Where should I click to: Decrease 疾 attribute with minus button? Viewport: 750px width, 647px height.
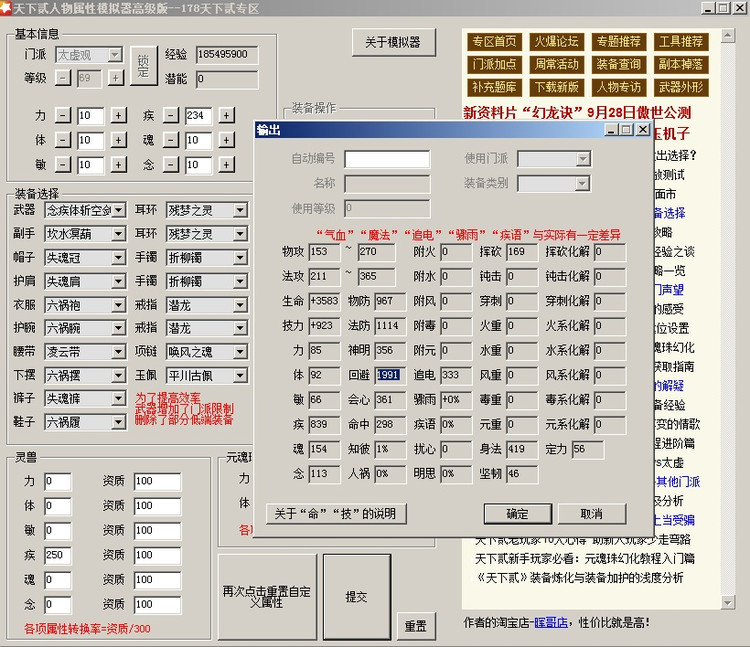click(170, 115)
